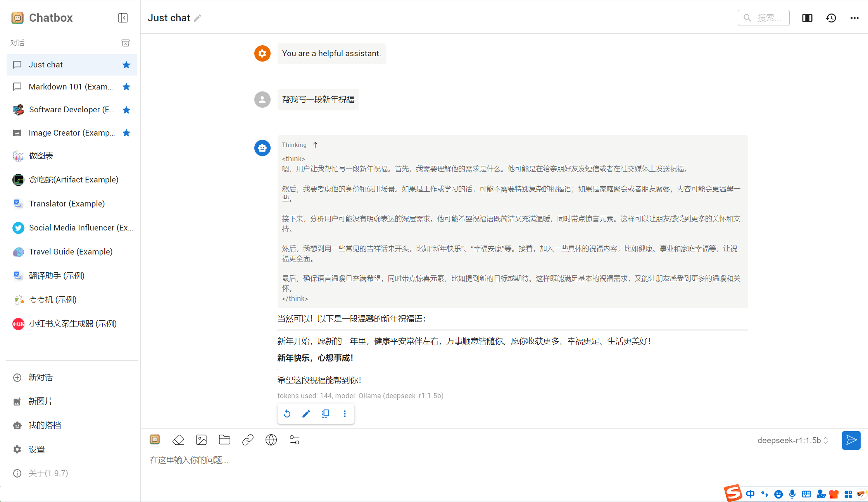This screenshot has width=868, height=502.
Task: Click the attach link icon
Action: point(248,440)
